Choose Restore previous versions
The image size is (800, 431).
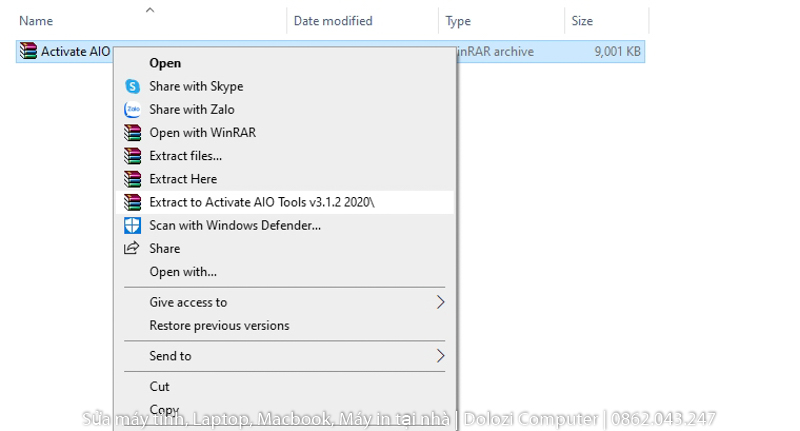(219, 326)
